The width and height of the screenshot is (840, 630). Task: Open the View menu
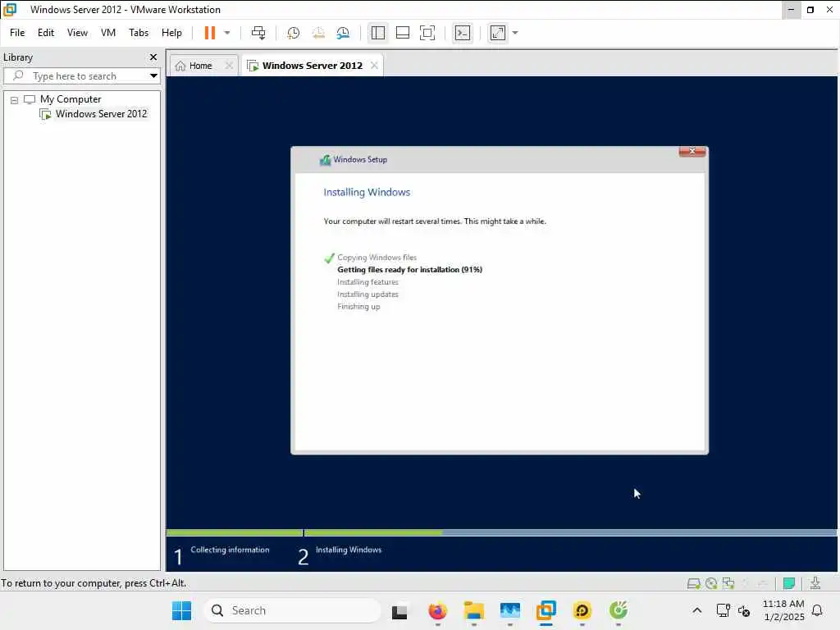[77, 33]
